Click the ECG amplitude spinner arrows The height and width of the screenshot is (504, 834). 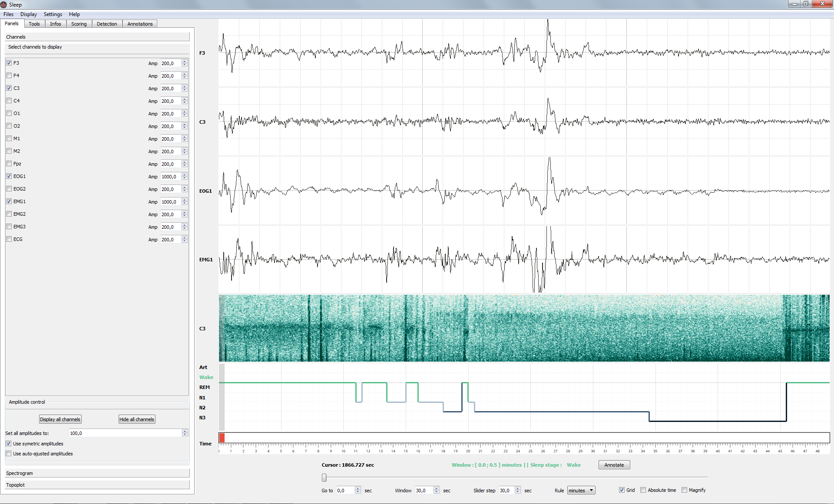185,240
